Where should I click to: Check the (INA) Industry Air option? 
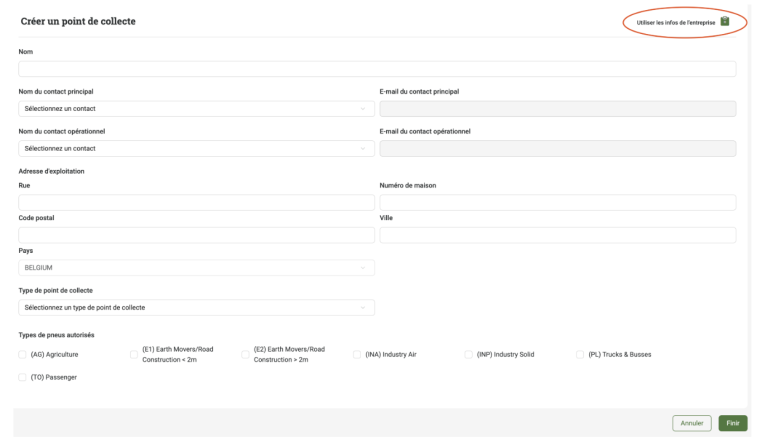click(357, 355)
